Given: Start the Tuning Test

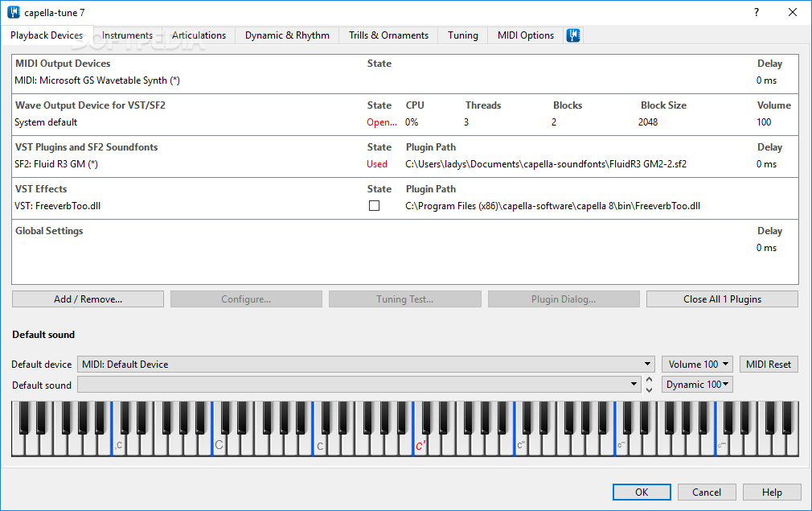Looking at the screenshot, I should 404,299.
